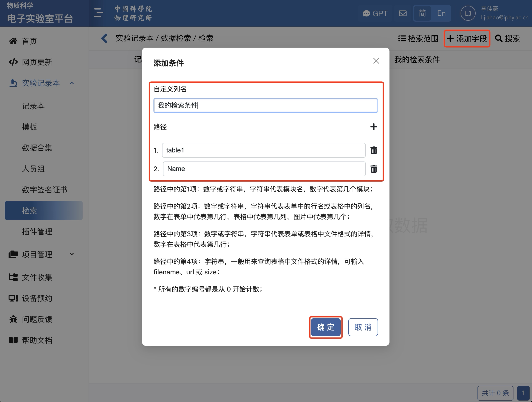Delete path item 2 (Name)
Screen dimensions: 532x402
(x=374, y=169)
